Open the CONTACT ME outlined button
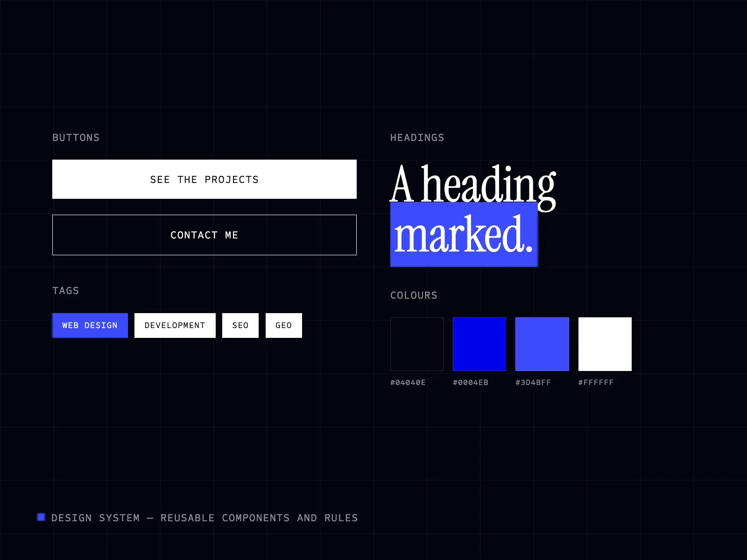Screen dimensions: 747x560 click(204, 235)
